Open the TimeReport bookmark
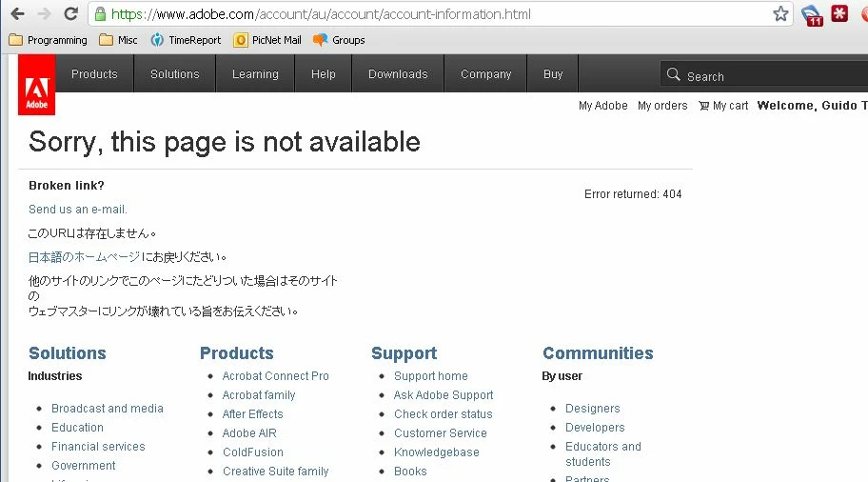 pos(186,40)
